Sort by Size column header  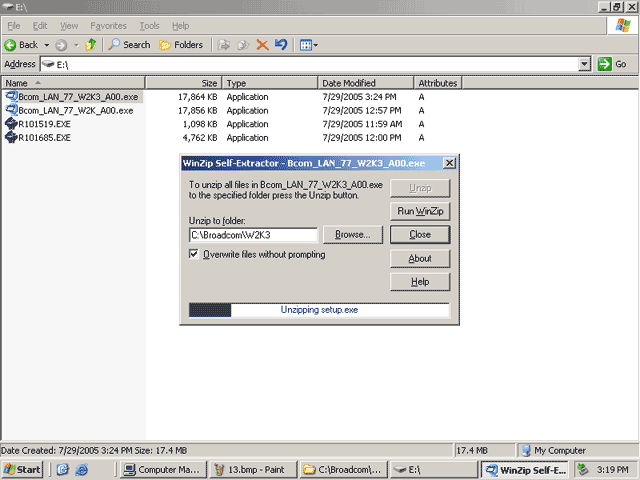tap(183, 83)
